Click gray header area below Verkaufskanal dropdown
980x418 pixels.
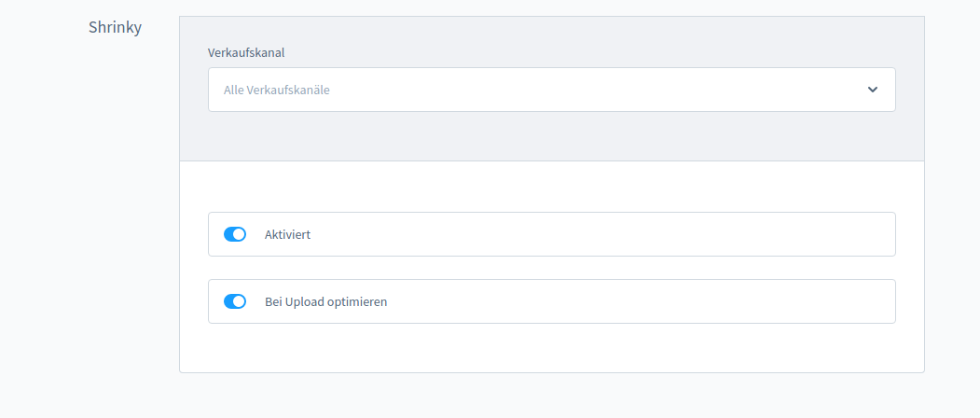pyautogui.click(x=551, y=136)
